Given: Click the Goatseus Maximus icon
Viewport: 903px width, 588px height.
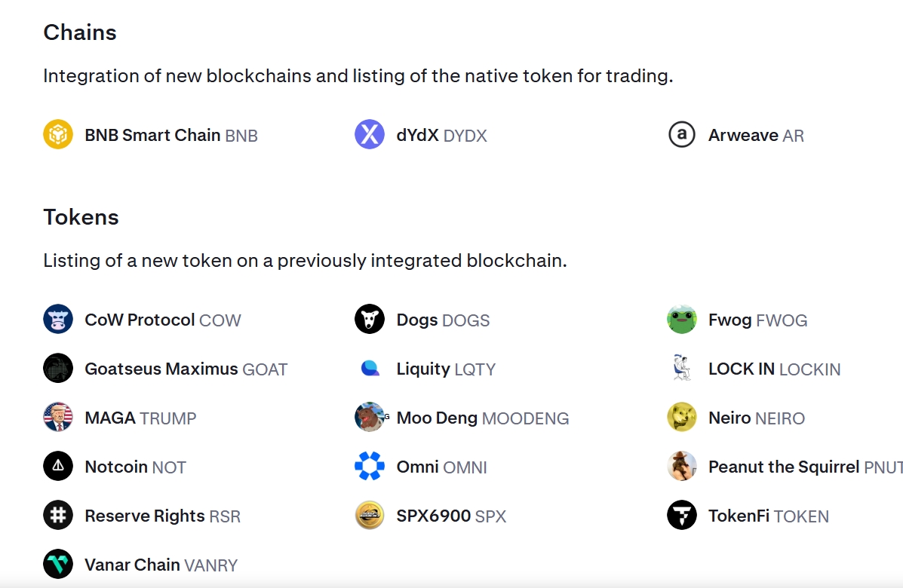Looking at the screenshot, I should [58, 369].
